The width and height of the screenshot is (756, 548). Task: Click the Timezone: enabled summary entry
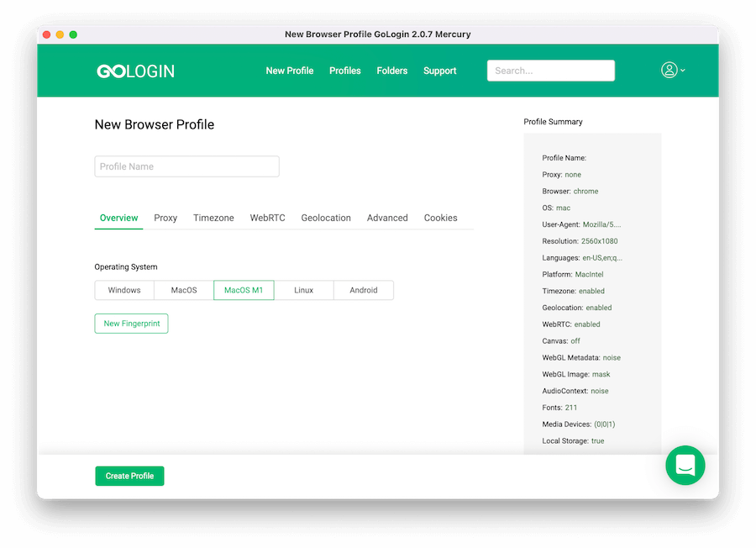(573, 291)
